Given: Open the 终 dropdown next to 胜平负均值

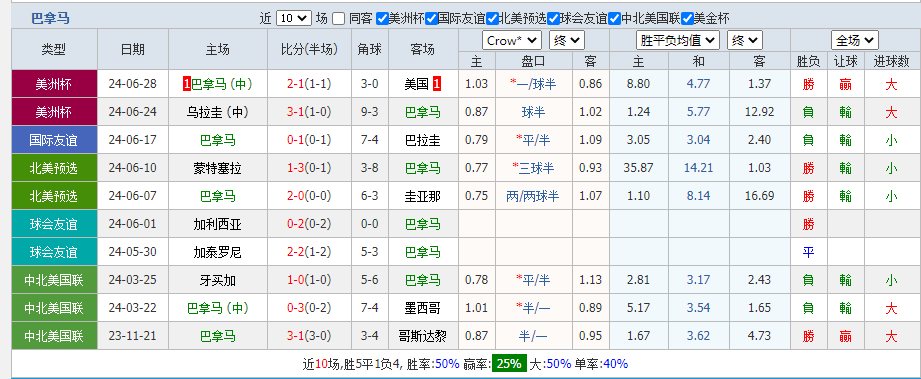Looking at the screenshot, I should click(x=745, y=41).
